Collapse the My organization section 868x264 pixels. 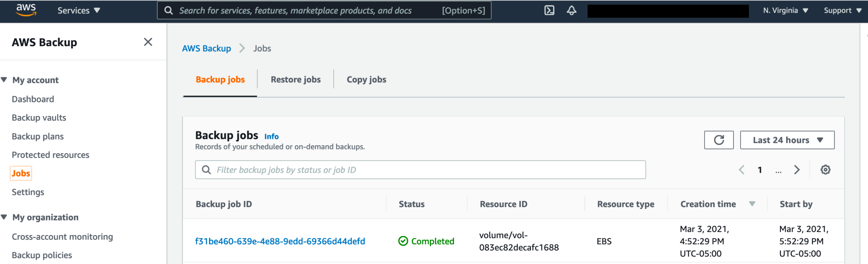coord(4,217)
